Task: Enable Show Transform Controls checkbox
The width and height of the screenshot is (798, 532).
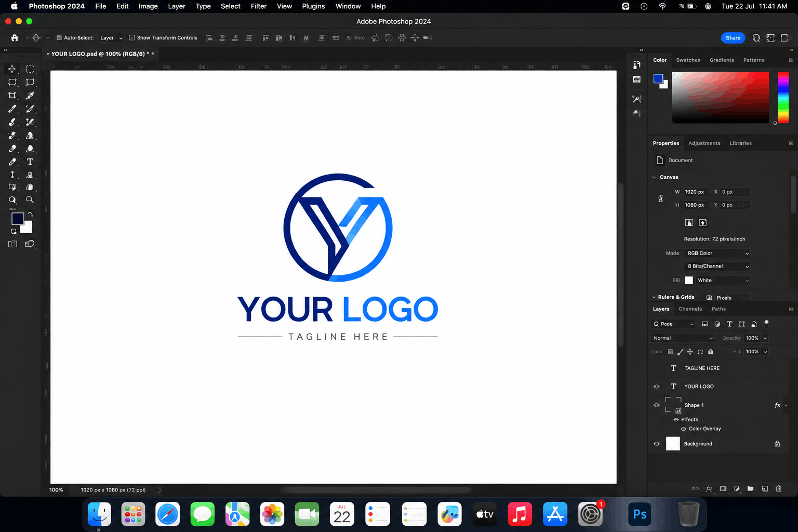Action: point(132,38)
